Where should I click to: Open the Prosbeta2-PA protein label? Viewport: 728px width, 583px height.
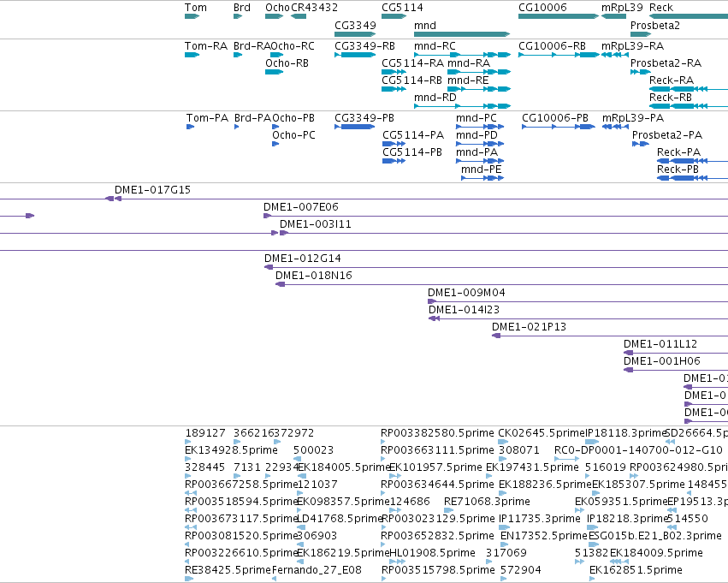pos(667,135)
